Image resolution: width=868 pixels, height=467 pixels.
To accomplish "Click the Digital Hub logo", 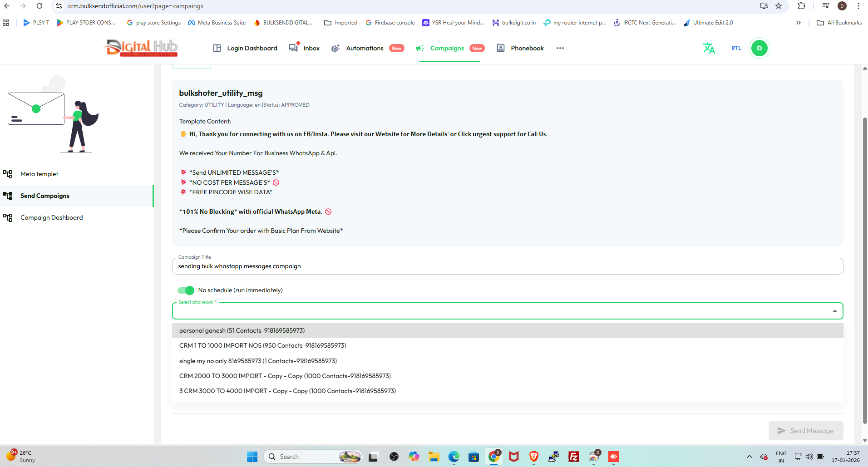I will [x=141, y=48].
